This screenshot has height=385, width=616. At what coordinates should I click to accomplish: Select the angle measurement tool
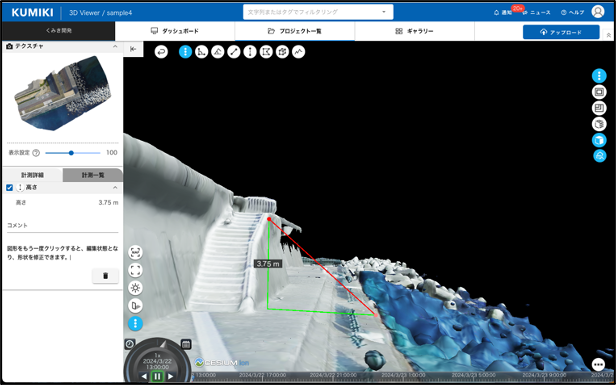(202, 52)
